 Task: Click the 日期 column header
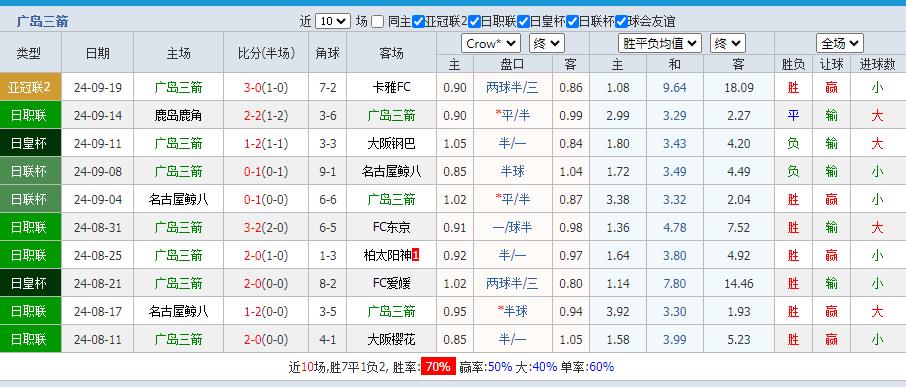[97, 53]
